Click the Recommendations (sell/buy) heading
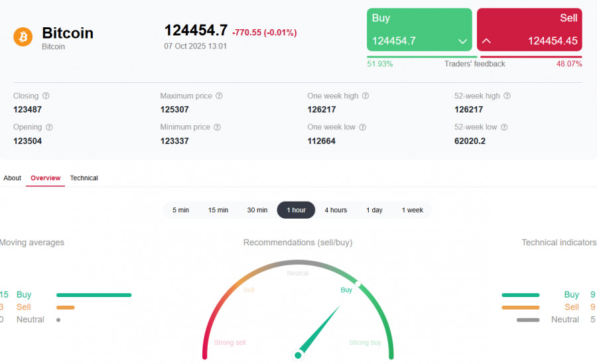 pyautogui.click(x=298, y=243)
